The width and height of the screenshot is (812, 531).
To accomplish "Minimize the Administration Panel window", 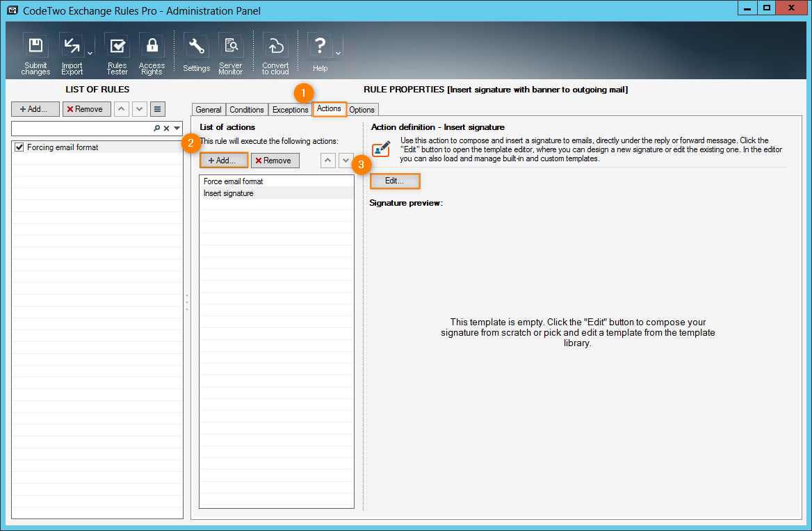I will pos(747,8).
